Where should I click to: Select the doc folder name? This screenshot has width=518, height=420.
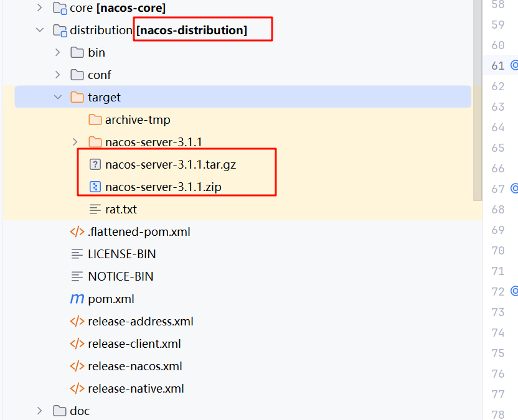tap(80, 411)
